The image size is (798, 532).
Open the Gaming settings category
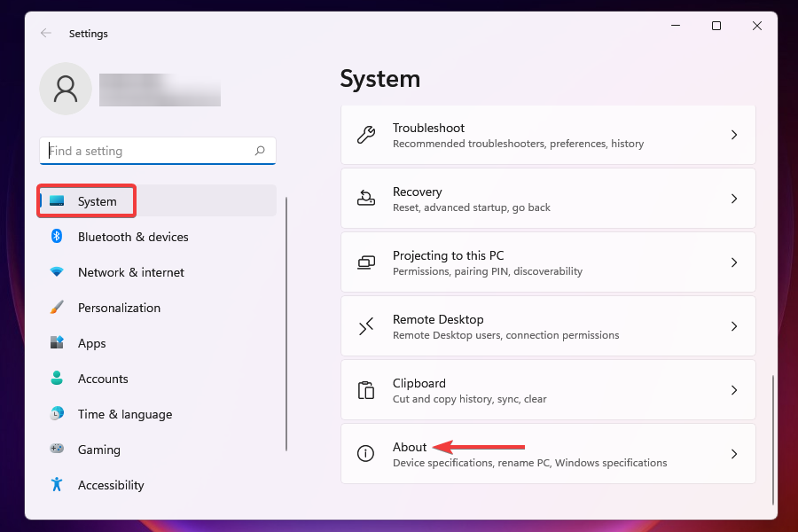(x=98, y=450)
